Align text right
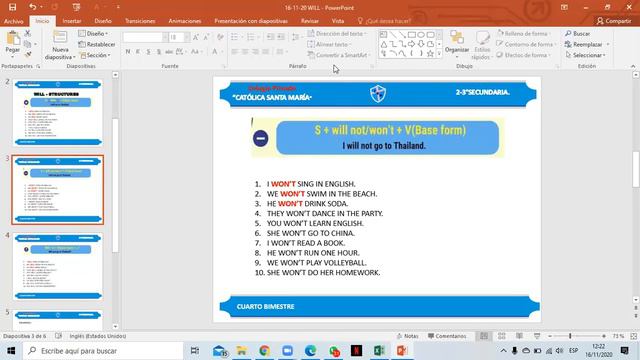The image size is (640, 360). [x=255, y=51]
